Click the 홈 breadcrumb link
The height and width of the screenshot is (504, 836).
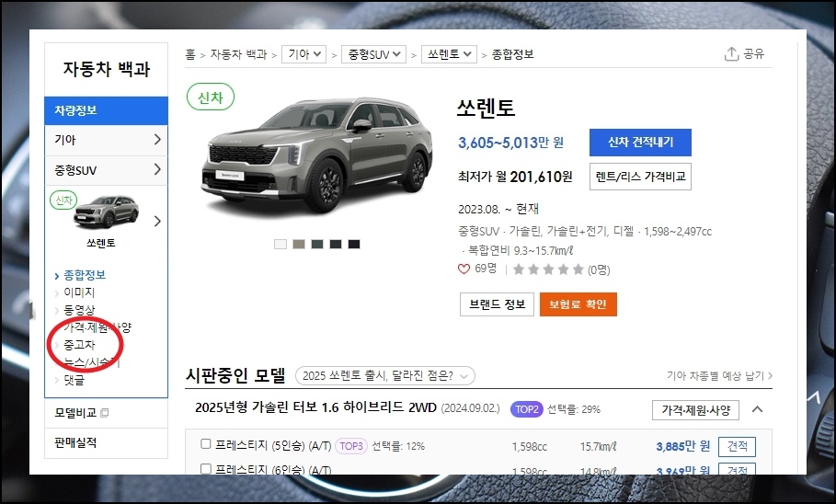(x=190, y=54)
